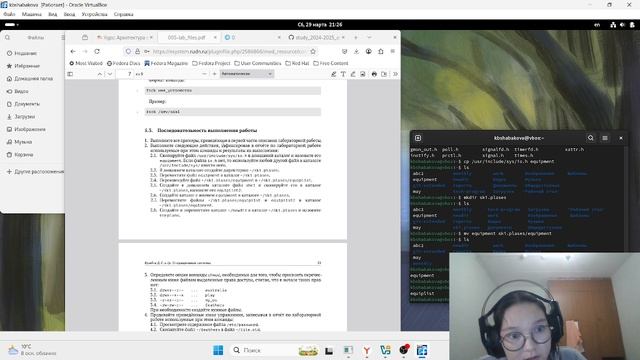This screenshot has height=360, width=640.
Task: Open the Firefox downloads panel icon
Action: pos(356,51)
